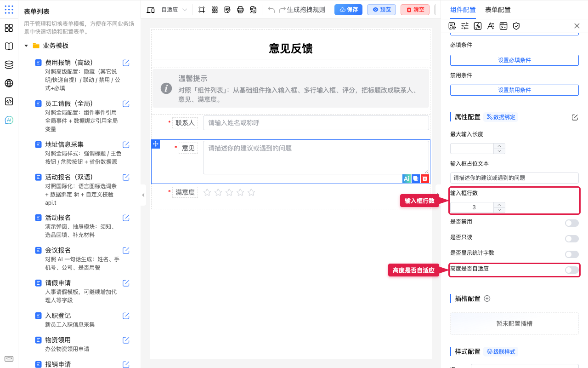Enable 是否显示统计字数 switch
Image resolution: width=588 pixels, height=368 pixels.
tap(572, 254)
